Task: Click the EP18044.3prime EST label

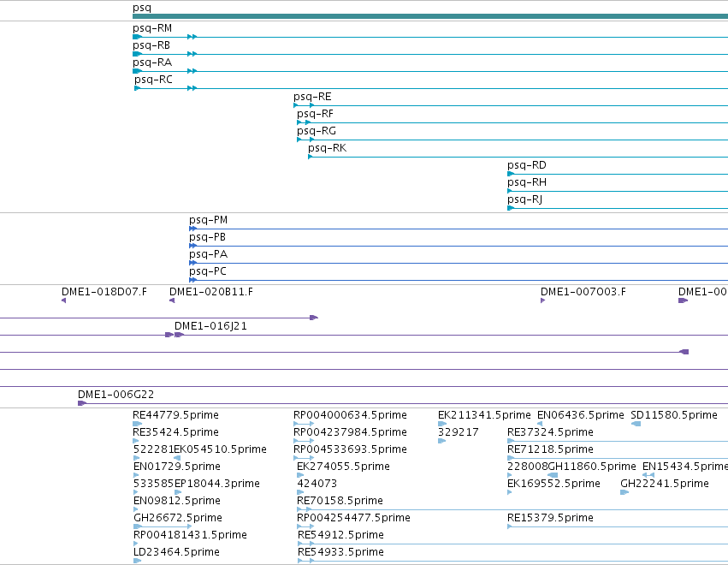Action: (216, 484)
